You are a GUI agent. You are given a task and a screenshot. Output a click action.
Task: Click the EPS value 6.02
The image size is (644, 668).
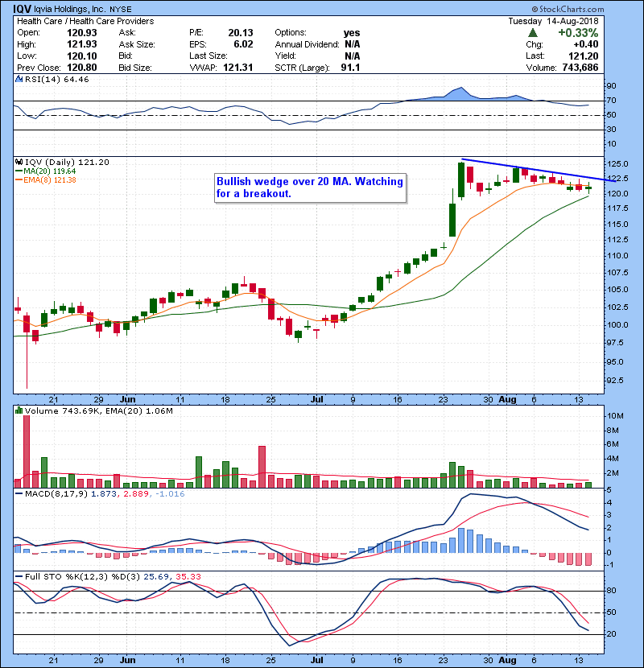click(243, 44)
